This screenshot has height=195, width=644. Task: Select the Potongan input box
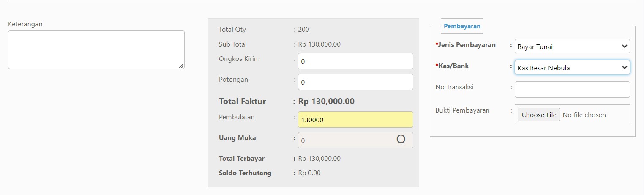(x=355, y=82)
